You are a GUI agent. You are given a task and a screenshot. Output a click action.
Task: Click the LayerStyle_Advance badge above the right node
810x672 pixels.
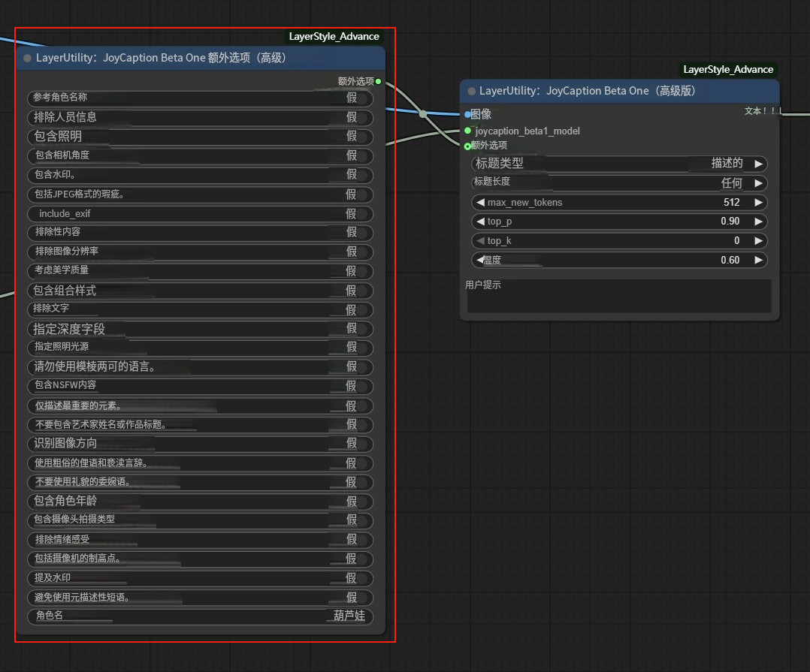pos(728,70)
